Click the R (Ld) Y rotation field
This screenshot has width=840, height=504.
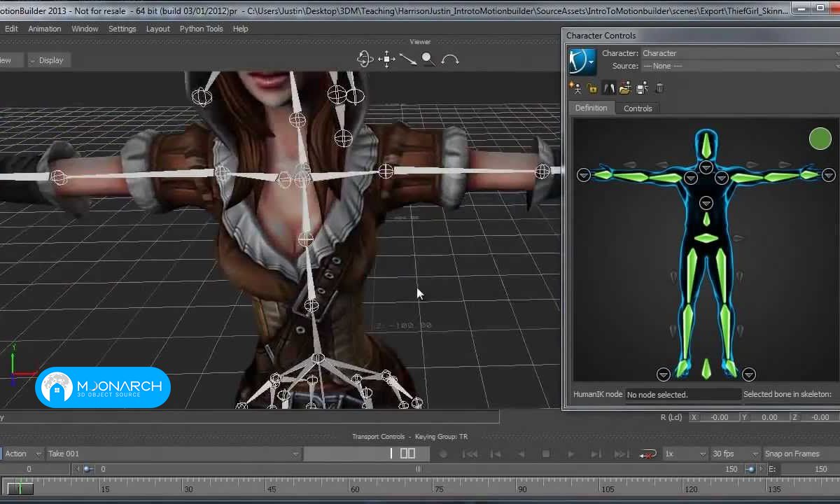point(769,417)
